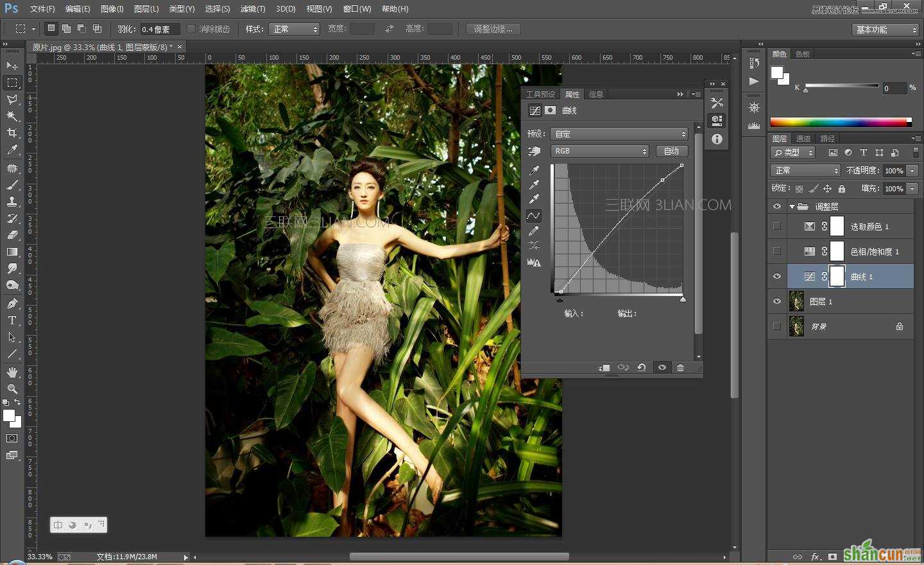Viewport: 924px width, 565px height.
Task: Switch to the 工具预设 tab
Action: click(x=541, y=94)
